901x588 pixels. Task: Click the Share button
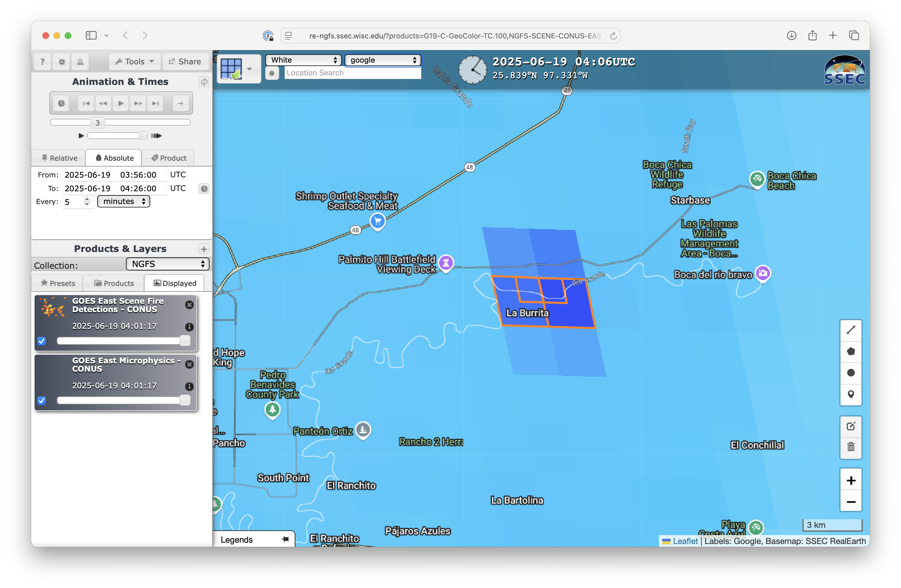[185, 62]
